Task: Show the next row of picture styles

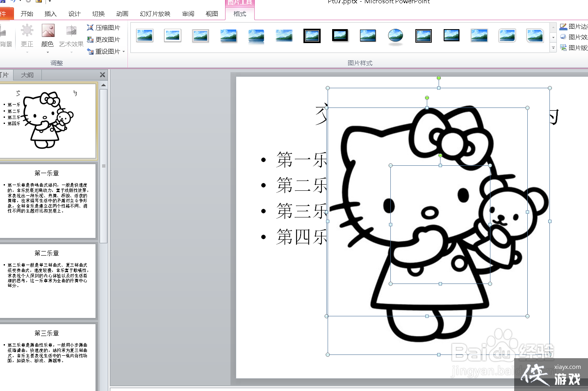Action: tap(553, 37)
